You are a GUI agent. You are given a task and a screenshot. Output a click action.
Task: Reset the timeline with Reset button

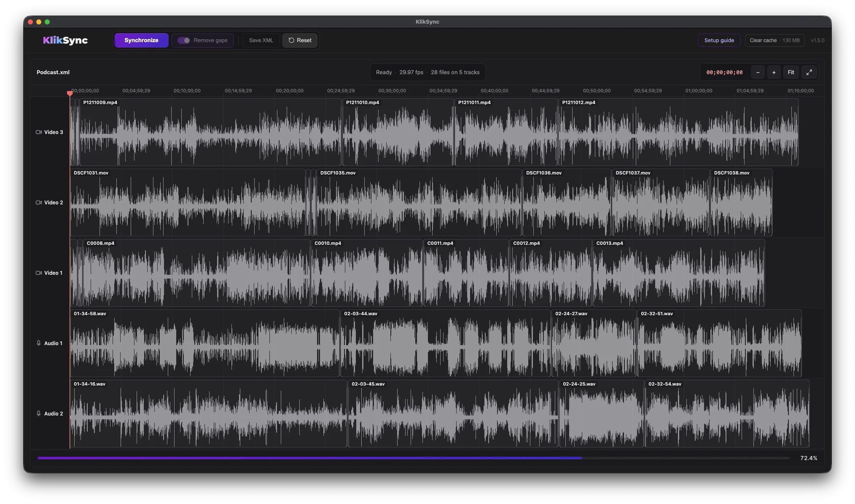(x=300, y=40)
